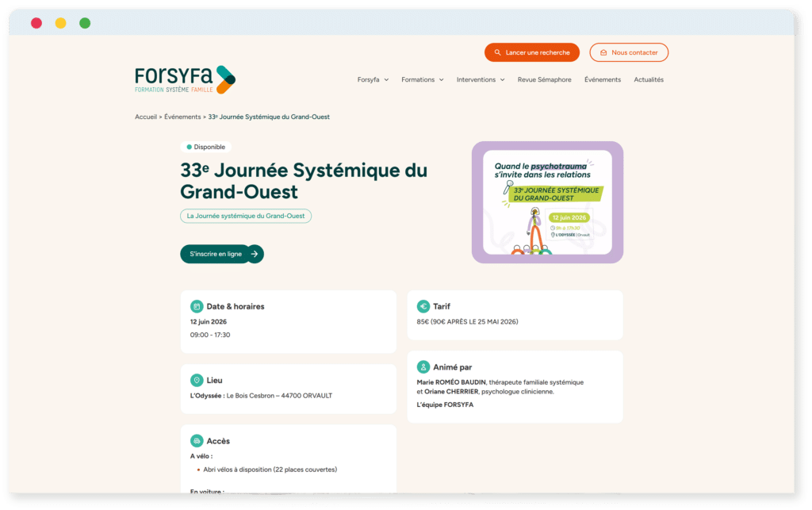Open the Revue Sémaphore menu item
812x510 pixels.
[544, 80]
